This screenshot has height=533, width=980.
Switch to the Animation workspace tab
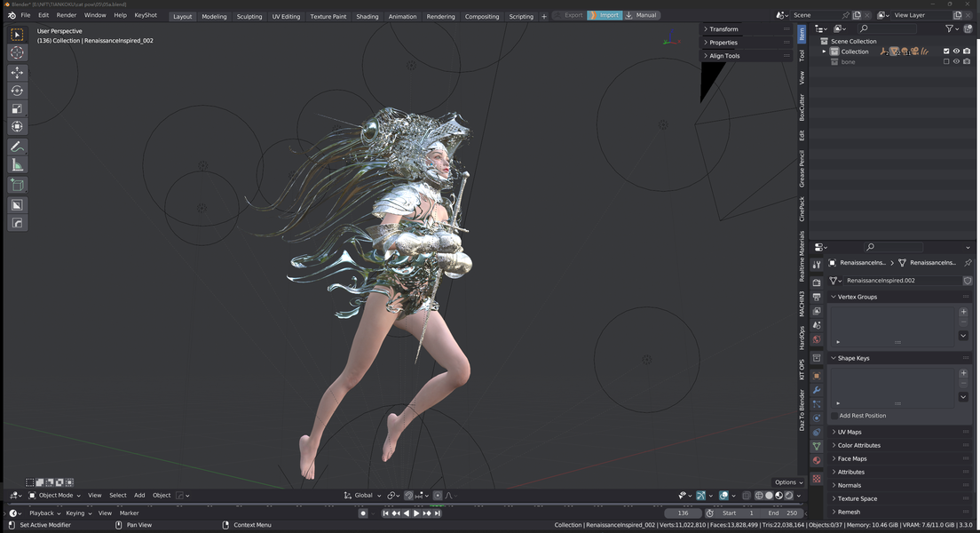coord(402,16)
